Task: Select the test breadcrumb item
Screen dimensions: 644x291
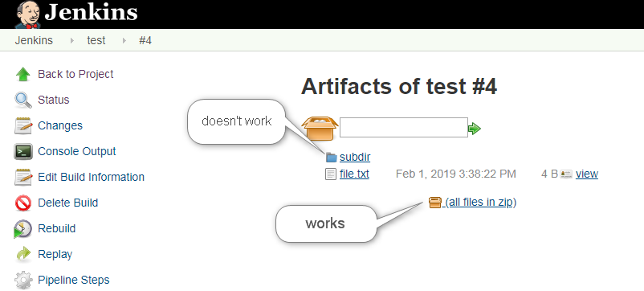Action: point(96,41)
